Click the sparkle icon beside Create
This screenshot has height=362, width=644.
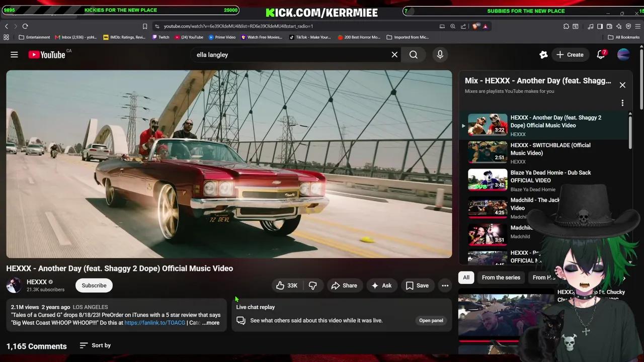point(543,55)
